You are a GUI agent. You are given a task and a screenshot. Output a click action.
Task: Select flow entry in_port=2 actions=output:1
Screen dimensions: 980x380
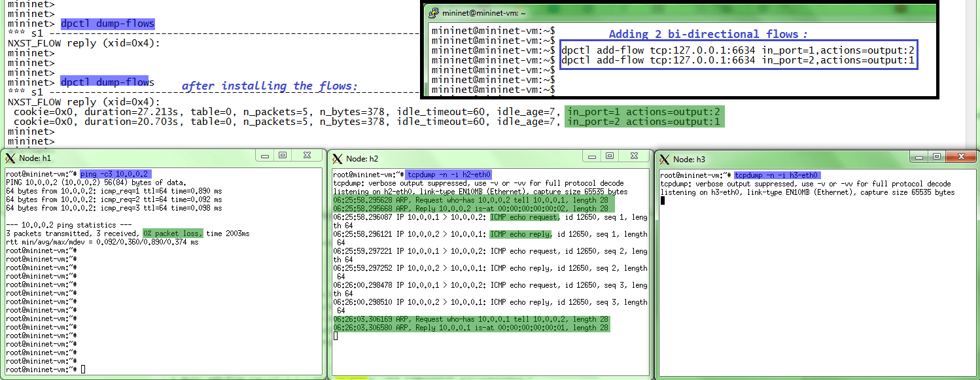click(x=643, y=121)
